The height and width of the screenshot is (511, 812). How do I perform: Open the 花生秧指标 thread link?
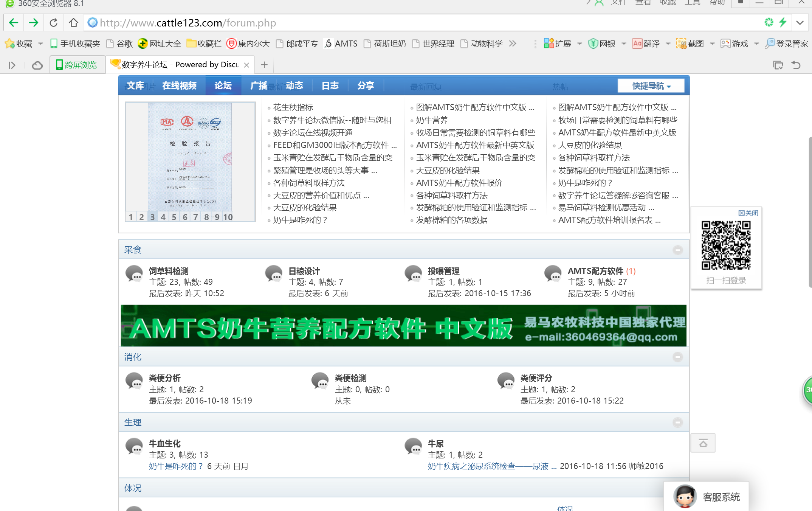point(293,107)
